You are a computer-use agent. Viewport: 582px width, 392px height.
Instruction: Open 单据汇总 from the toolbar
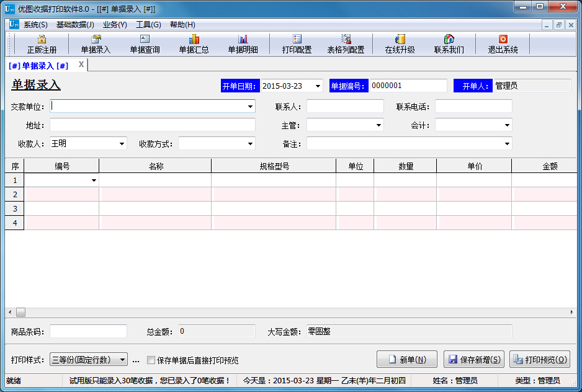click(192, 43)
